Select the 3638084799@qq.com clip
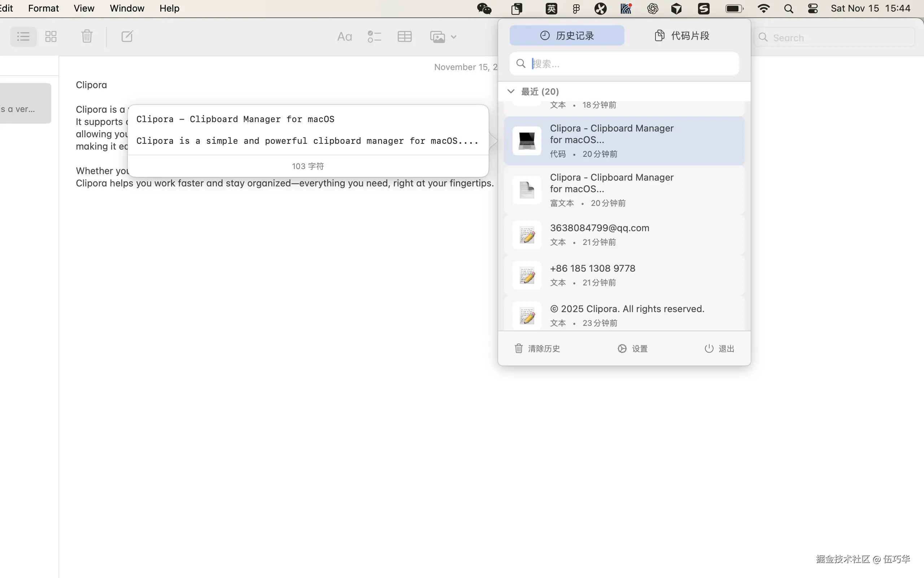The width and height of the screenshot is (924, 578). 624,235
